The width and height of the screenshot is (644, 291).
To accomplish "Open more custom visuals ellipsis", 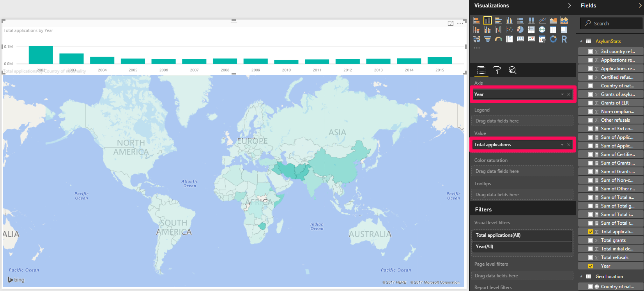I will [477, 48].
